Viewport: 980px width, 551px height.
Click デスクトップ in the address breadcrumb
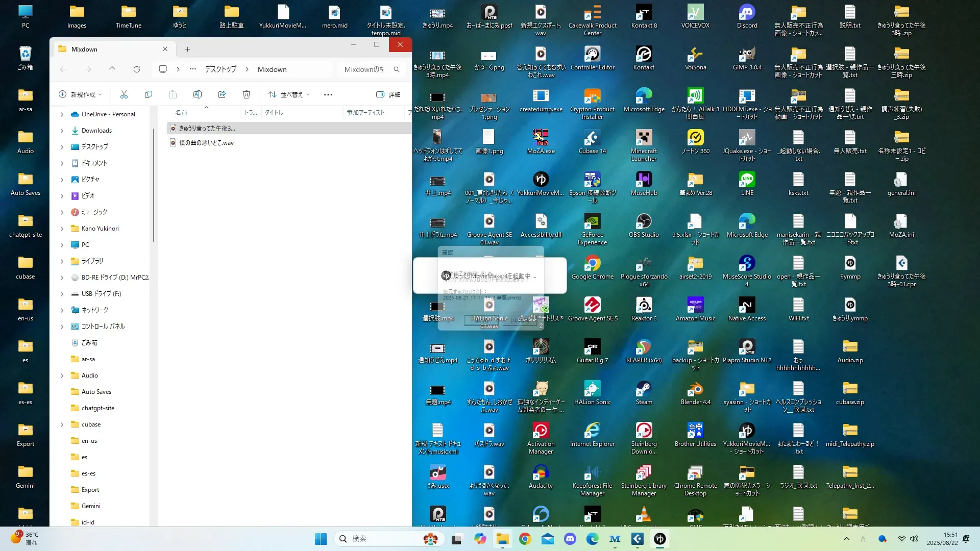[220, 69]
